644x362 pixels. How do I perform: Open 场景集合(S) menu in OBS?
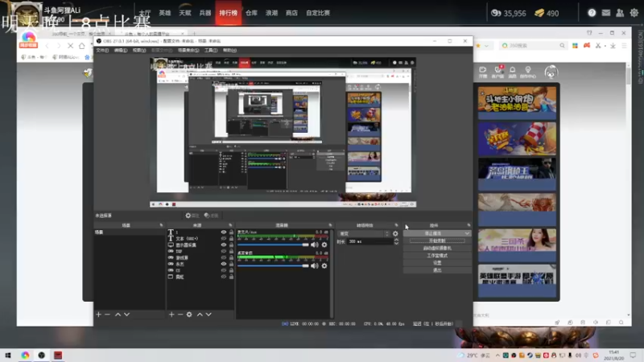188,51
